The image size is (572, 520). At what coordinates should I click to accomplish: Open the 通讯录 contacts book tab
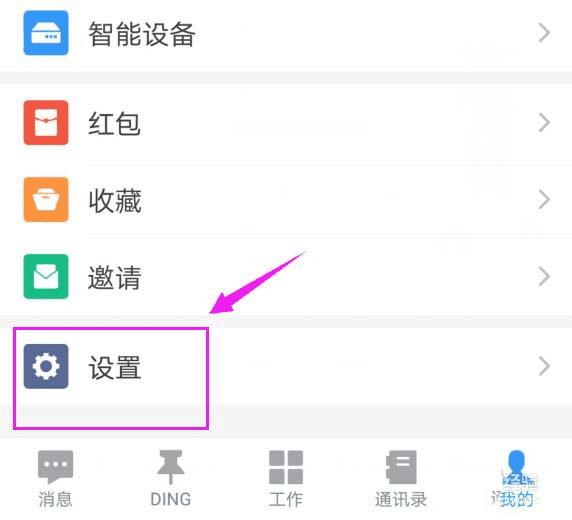coord(401,479)
